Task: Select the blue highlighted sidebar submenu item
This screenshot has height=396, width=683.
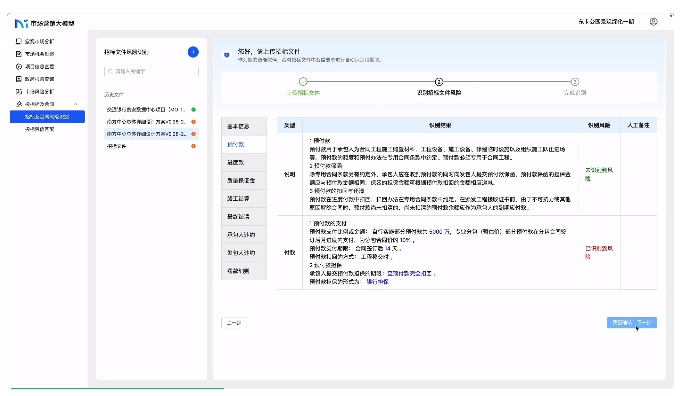Action: (47, 117)
